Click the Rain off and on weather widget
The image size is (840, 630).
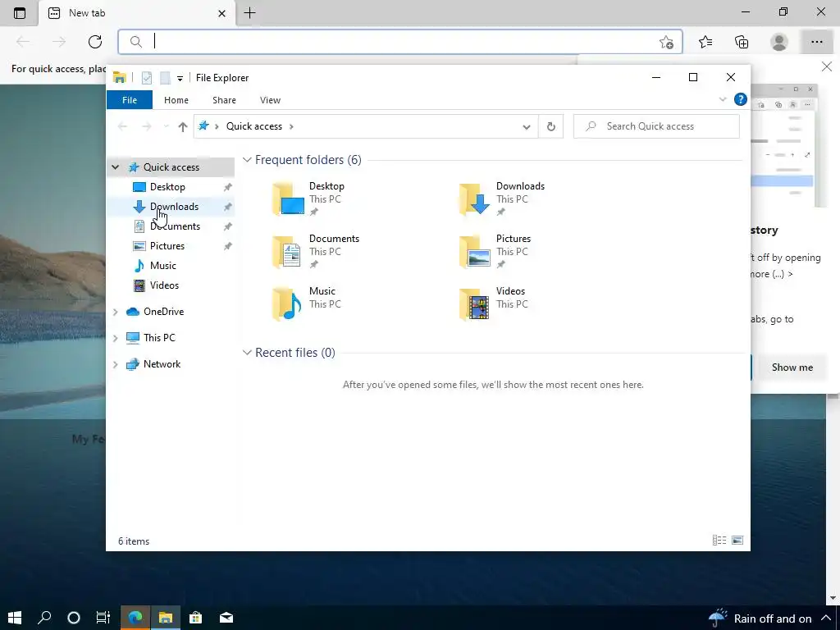pyautogui.click(x=760, y=619)
